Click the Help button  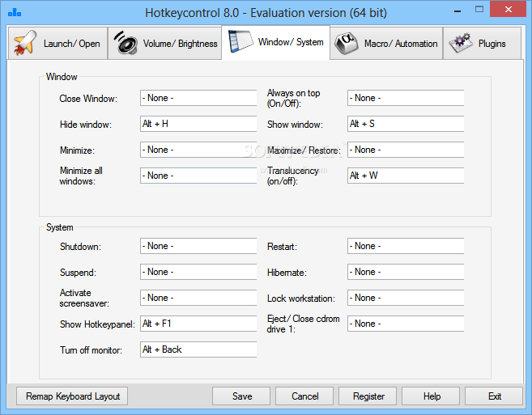[431, 396]
